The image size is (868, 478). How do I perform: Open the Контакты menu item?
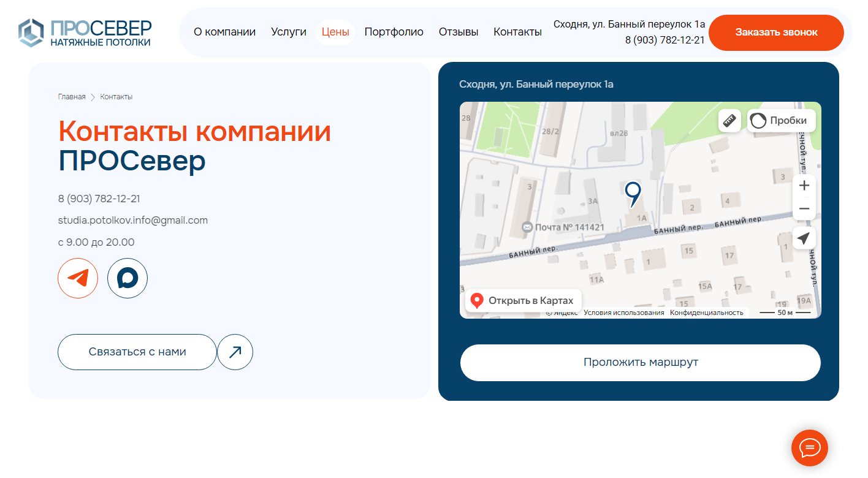click(517, 32)
